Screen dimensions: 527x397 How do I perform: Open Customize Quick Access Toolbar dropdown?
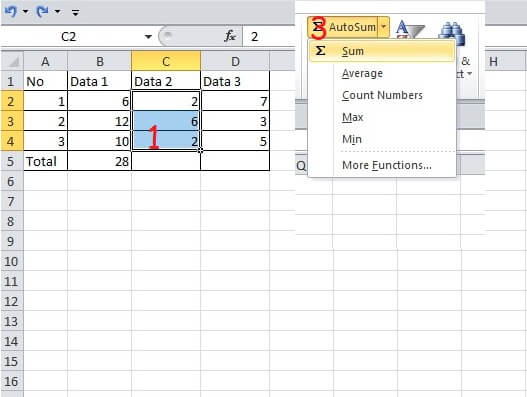click(x=76, y=13)
